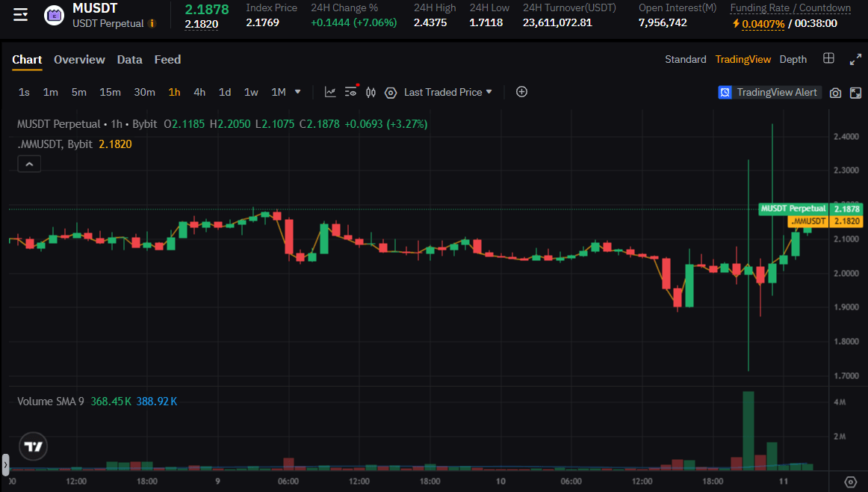Click the TradingView Alert button

769,92
